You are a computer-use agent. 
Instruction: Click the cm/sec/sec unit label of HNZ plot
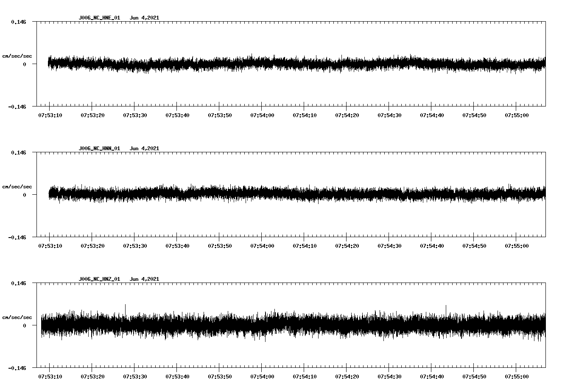17,317
